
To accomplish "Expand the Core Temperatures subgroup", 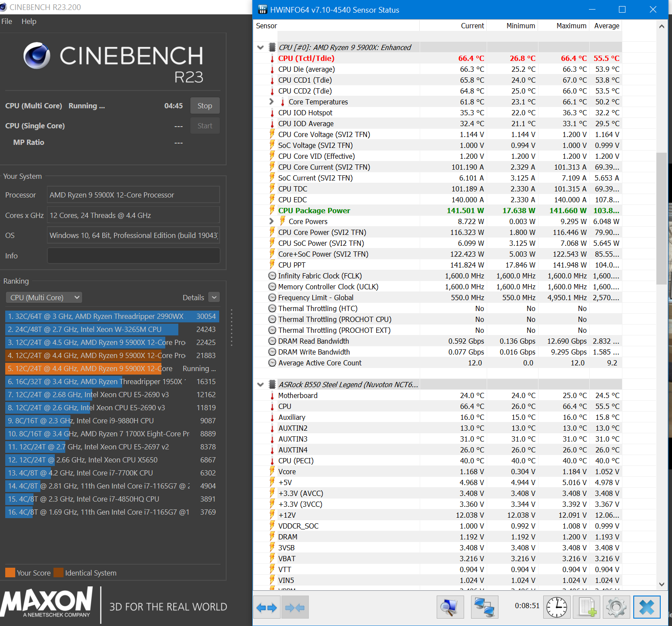I will pyautogui.click(x=271, y=101).
